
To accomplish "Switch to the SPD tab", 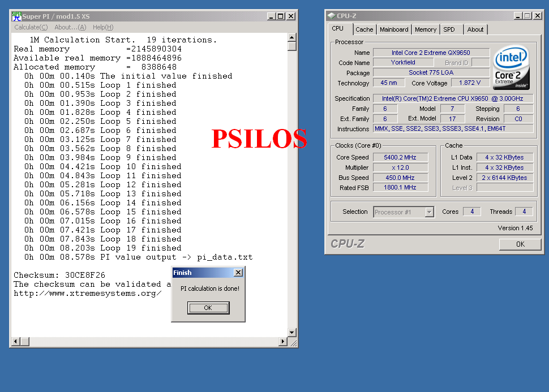I will 449,29.
